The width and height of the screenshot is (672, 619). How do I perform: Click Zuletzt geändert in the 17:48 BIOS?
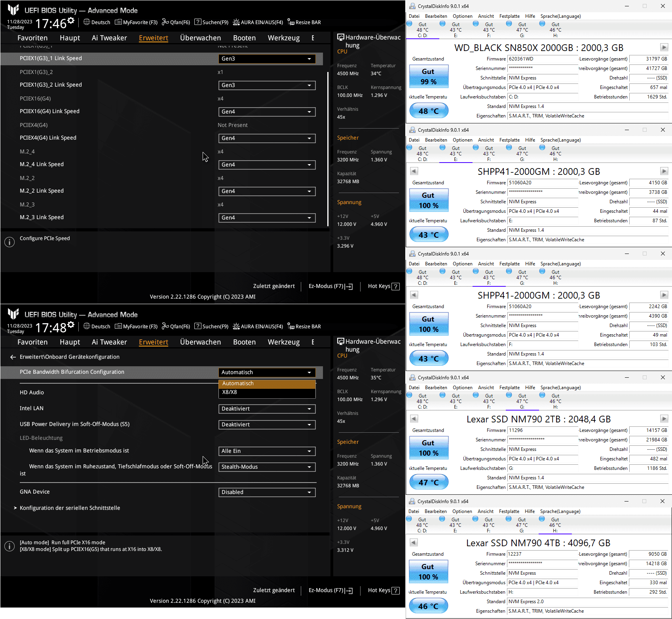click(x=274, y=590)
